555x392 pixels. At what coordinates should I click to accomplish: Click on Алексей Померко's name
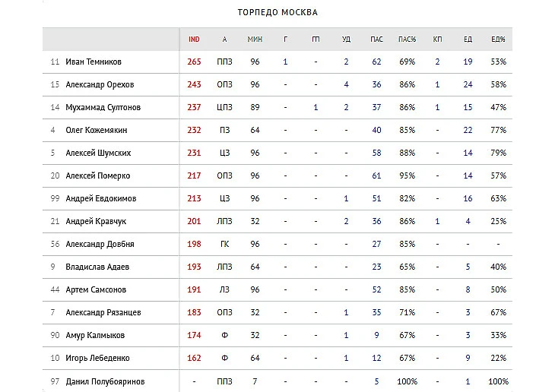tap(98, 176)
